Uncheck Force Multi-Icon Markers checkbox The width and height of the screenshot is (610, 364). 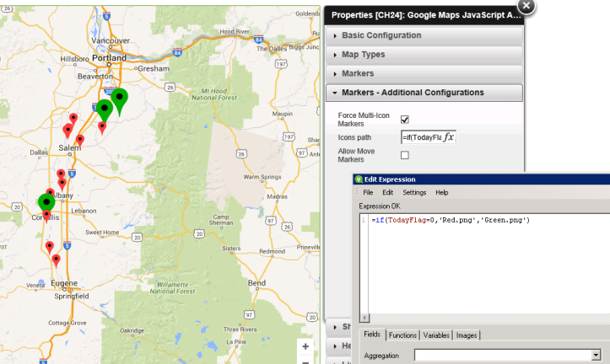[405, 119]
